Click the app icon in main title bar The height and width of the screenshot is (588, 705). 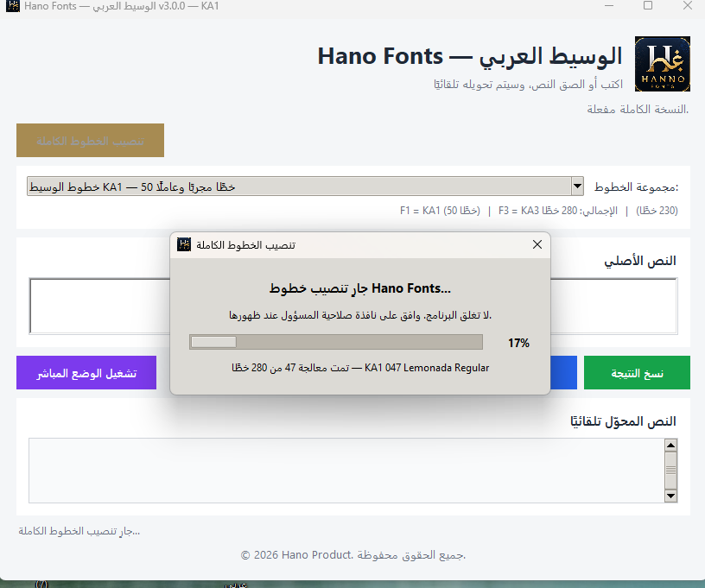[13, 6]
